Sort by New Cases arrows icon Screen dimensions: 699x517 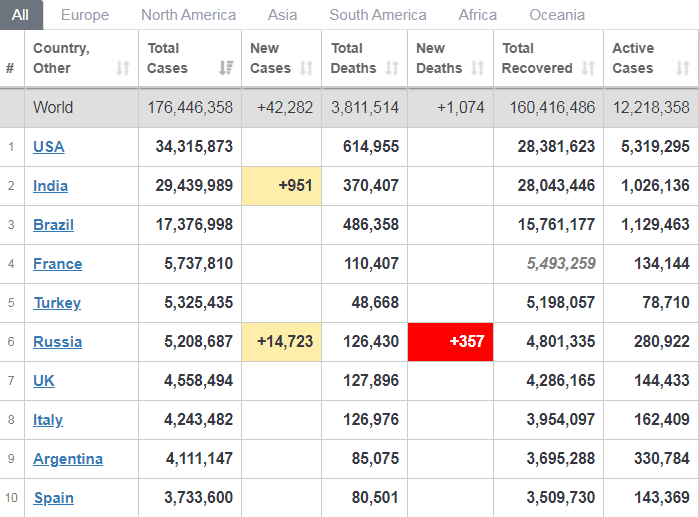306,68
